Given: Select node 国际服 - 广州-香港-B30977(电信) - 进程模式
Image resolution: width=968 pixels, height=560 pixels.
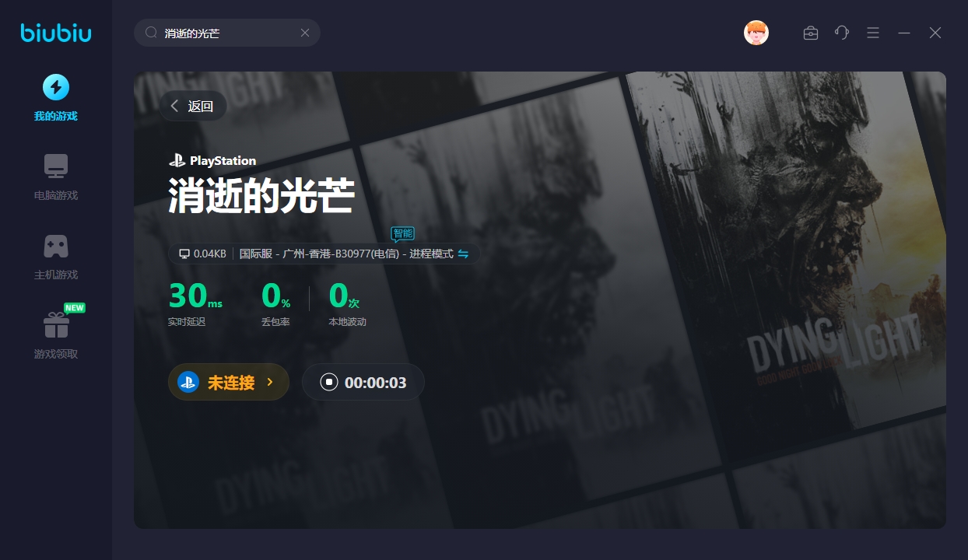Looking at the screenshot, I should tap(346, 254).
